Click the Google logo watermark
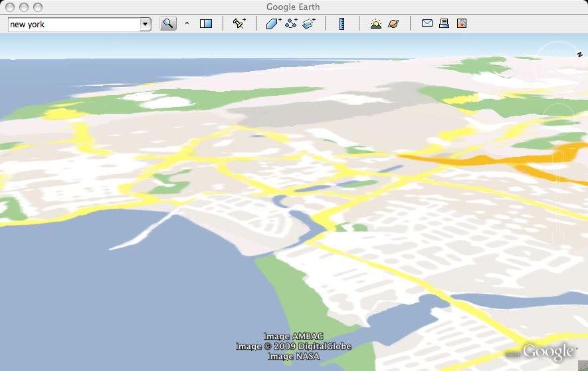 click(548, 351)
